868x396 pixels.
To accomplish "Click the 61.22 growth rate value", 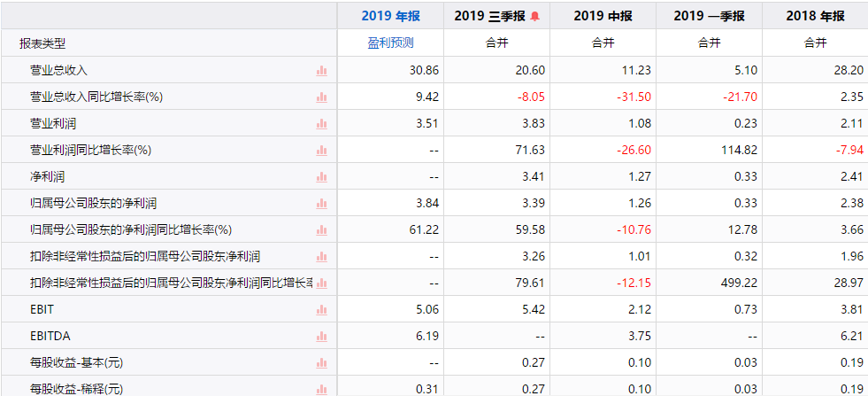I will point(425,230).
